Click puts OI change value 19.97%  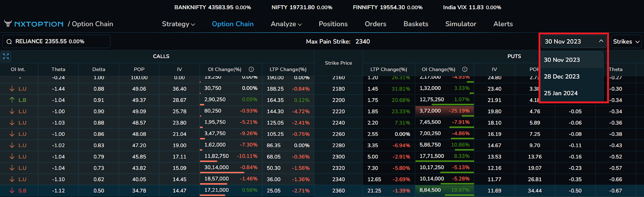coord(460,190)
